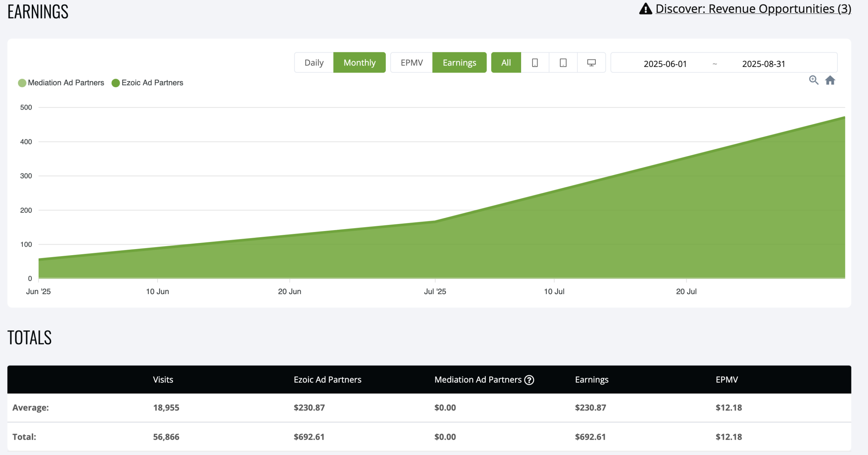
Task: Click the chart zoom magnifier icon
Action: [813, 80]
